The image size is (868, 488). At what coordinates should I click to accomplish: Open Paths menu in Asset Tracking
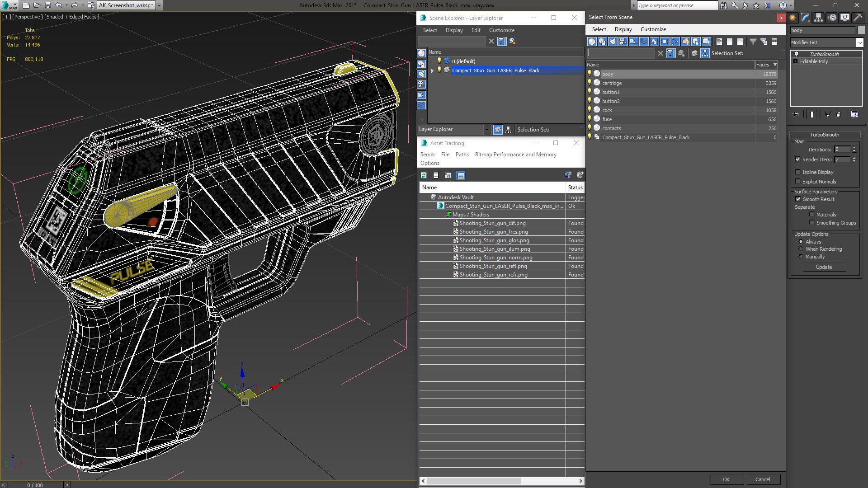tap(462, 155)
